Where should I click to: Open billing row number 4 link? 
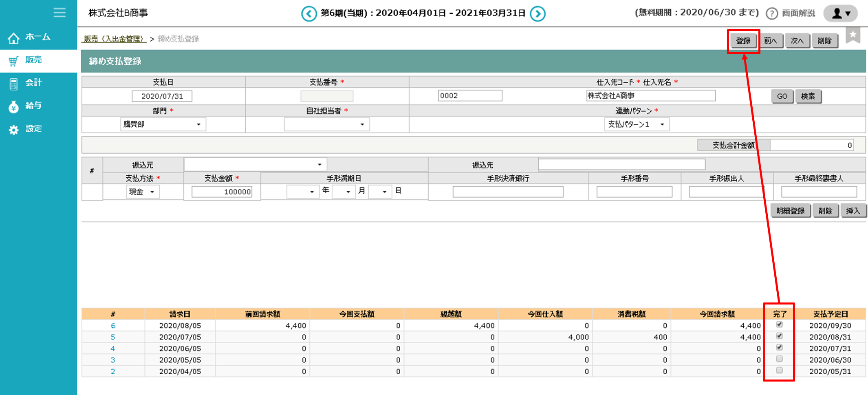tap(113, 349)
